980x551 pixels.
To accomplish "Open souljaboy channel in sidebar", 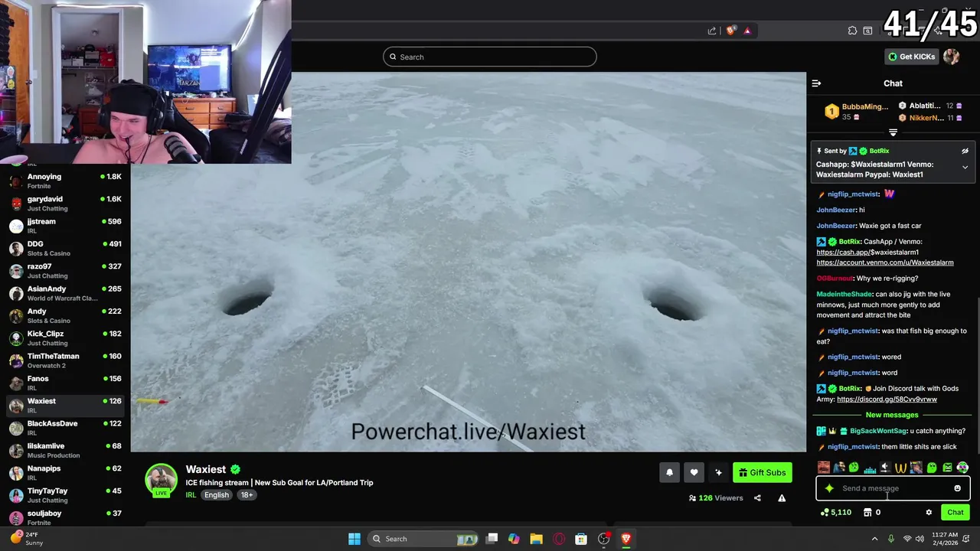I will click(65, 517).
